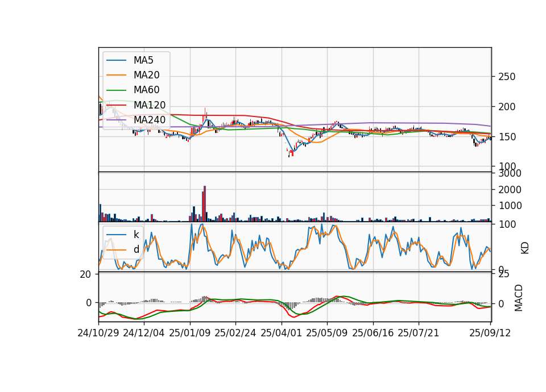Click the 200 price axis tick label
The height and width of the screenshot is (392, 546).
click(507, 107)
